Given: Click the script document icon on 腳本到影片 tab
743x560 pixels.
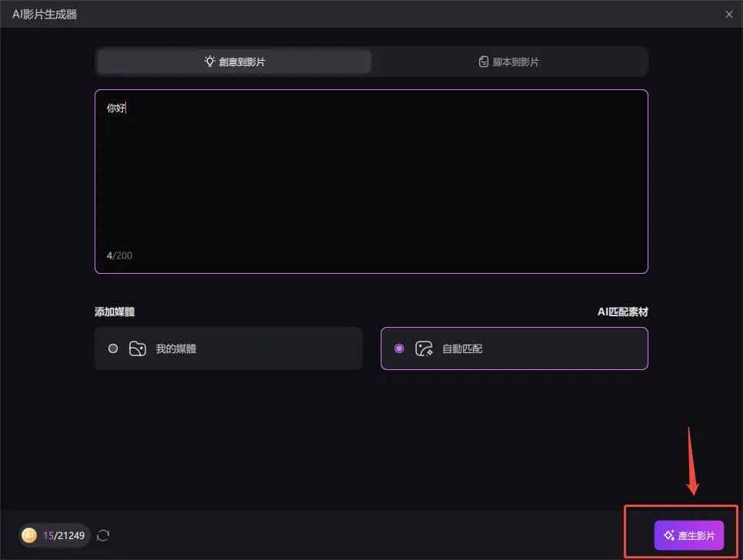Looking at the screenshot, I should coord(484,61).
